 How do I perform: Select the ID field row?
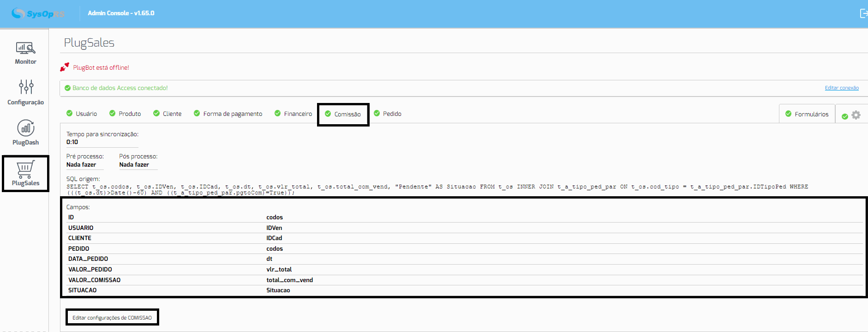(x=465, y=217)
